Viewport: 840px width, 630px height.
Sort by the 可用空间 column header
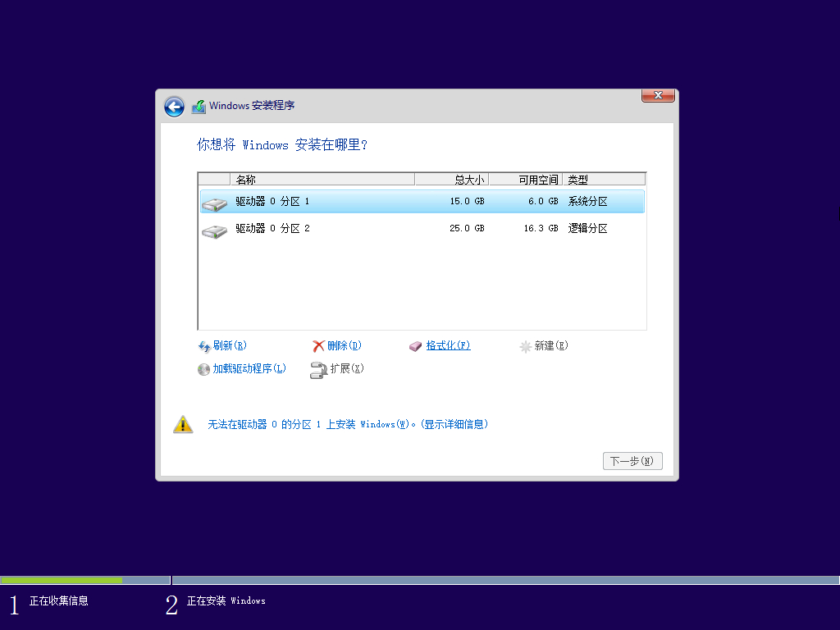pyautogui.click(x=526, y=180)
